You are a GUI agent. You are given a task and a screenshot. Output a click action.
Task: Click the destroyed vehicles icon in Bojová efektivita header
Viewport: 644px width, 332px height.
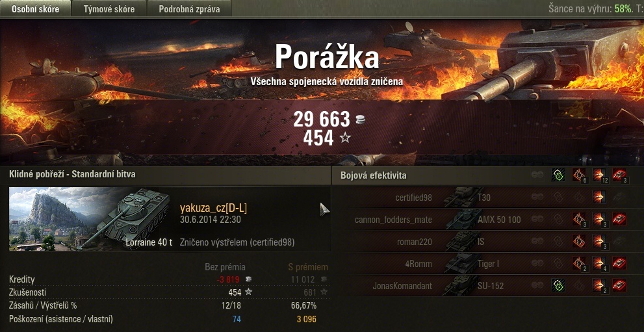point(619,175)
